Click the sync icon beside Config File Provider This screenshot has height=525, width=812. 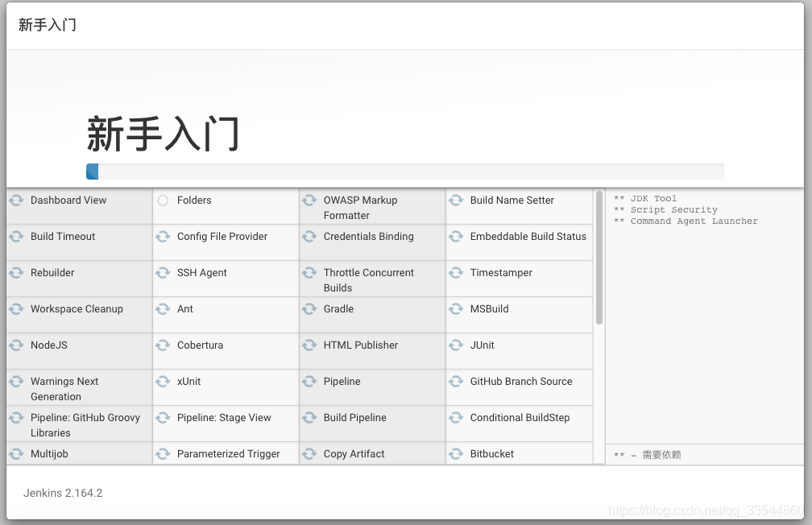pos(163,237)
